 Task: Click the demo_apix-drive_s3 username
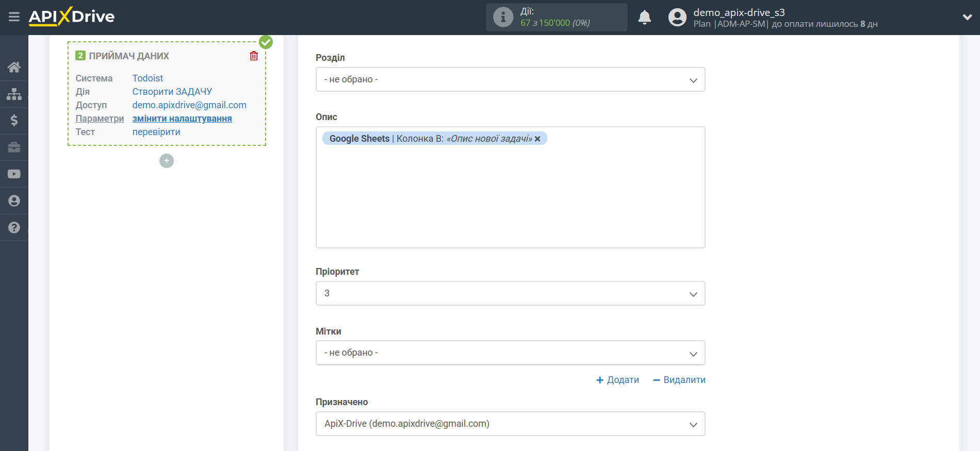pos(739,12)
